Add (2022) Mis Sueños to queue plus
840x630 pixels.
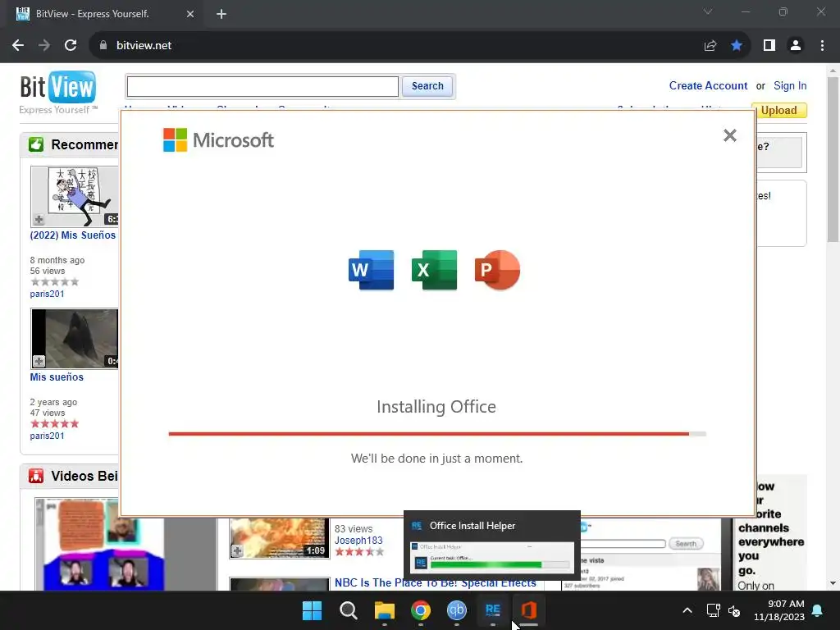(x=39, y=220)
